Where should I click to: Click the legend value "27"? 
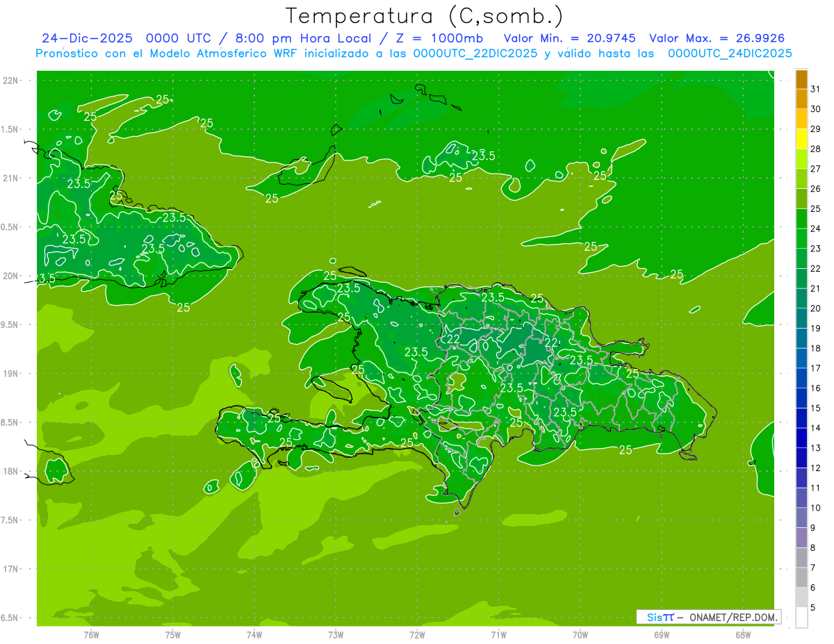815,169
